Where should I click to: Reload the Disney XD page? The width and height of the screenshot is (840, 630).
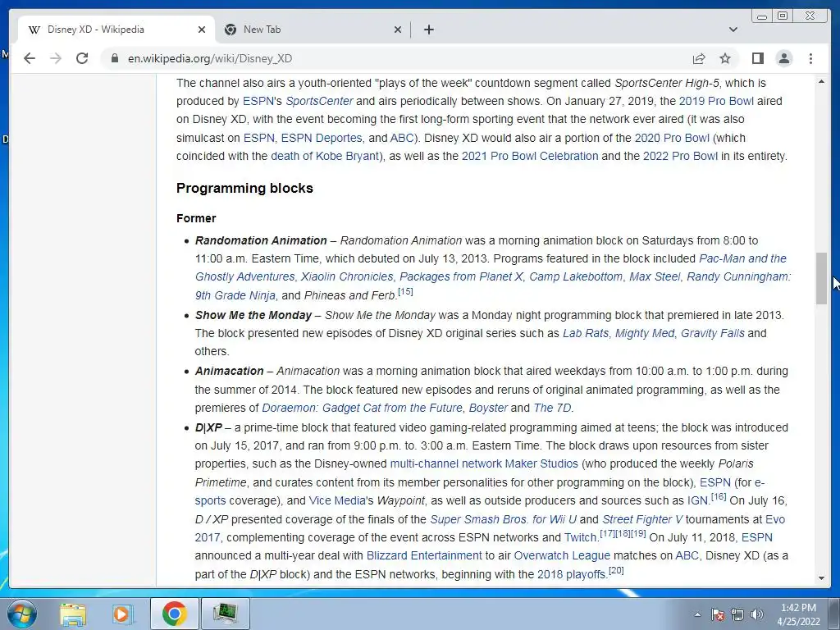click(x=82, y=58)
